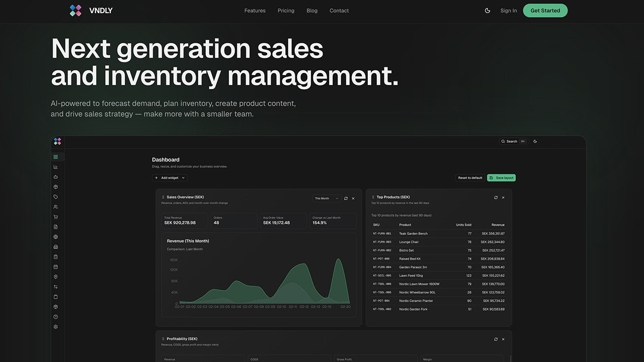Image resolution: width=644 pixels, height=362 pixels.
Task: Click the SKU column header
Action: (376, 225)
